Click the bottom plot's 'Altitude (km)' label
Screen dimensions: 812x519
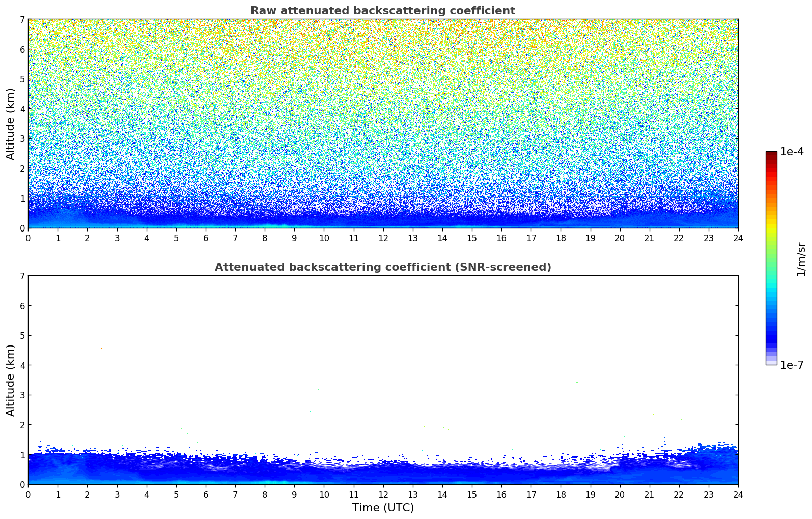coord(11,380)
